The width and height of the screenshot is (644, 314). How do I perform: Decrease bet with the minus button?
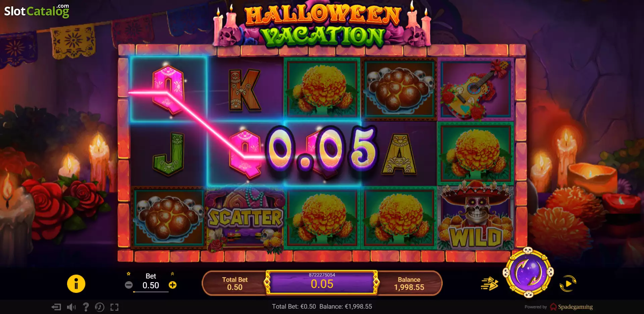click(x=129, y=285)
